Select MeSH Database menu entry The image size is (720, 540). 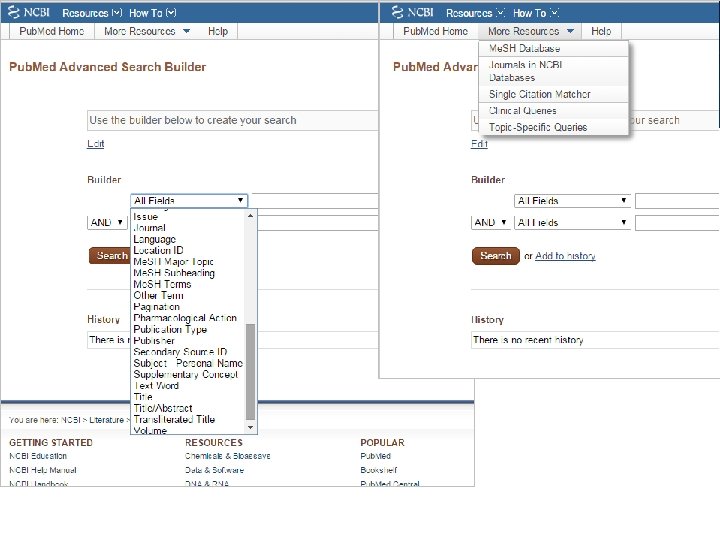coord(553,48)
